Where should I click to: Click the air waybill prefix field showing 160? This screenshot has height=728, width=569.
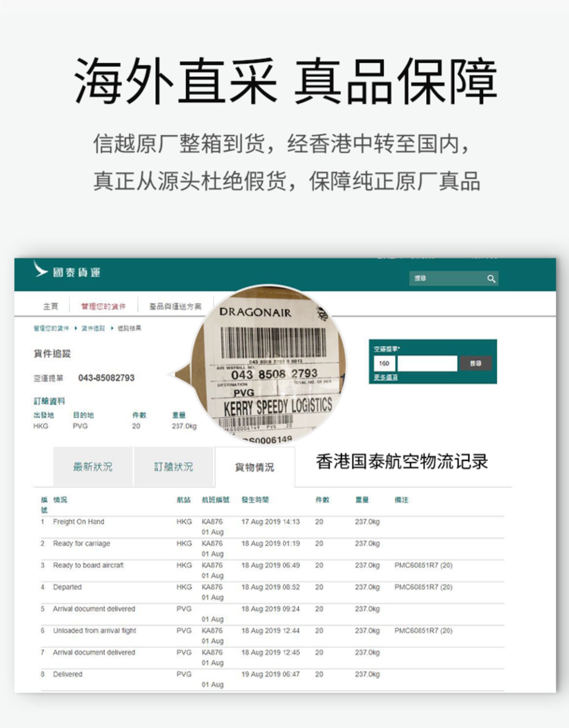click(x=384, y=363)
